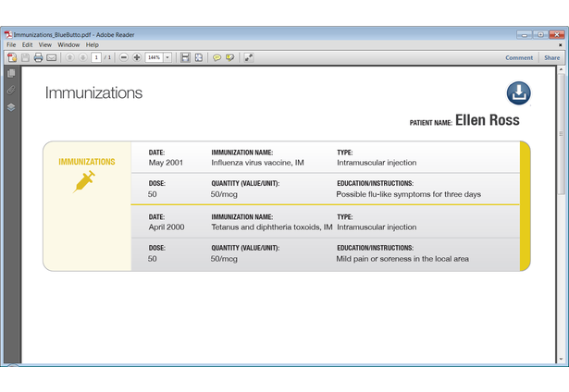The image size is (569, 392).
Task: Click the fit-one-full-page icon
Action: pyautogui.click(x=199, y=57)
